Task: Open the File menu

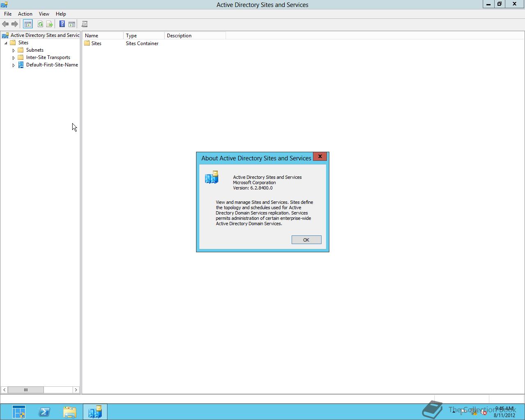Action: [x=8, y=14]
